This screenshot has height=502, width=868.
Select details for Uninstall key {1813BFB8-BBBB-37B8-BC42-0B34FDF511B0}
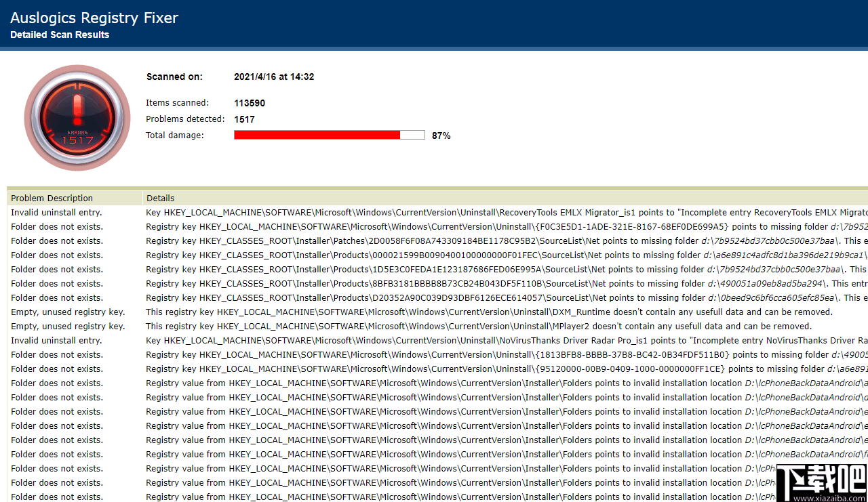pos(507,355)
